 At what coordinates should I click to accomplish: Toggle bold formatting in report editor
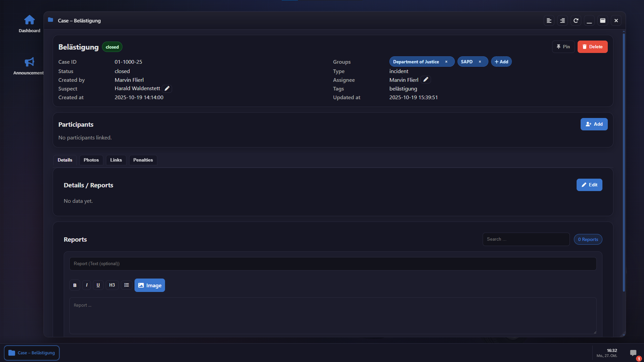coord(75,285)
